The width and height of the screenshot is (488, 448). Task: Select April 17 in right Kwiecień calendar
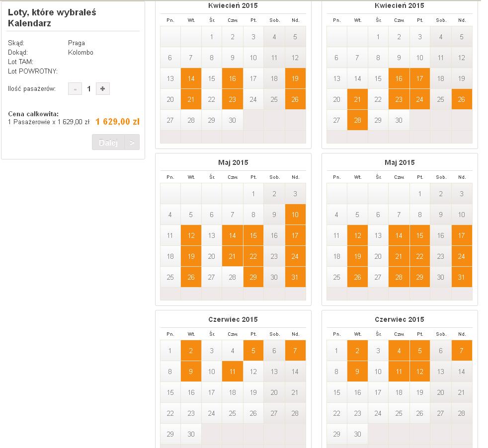coord(420,78)
